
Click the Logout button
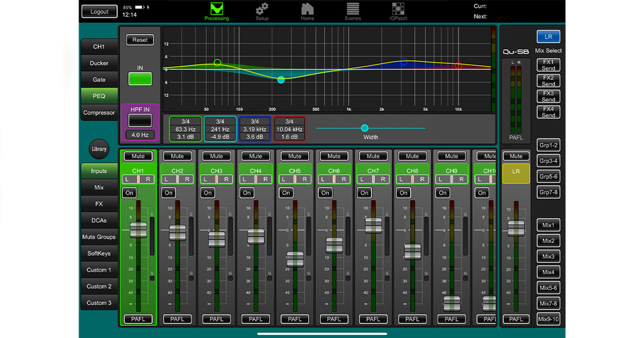tap(99, 12)
